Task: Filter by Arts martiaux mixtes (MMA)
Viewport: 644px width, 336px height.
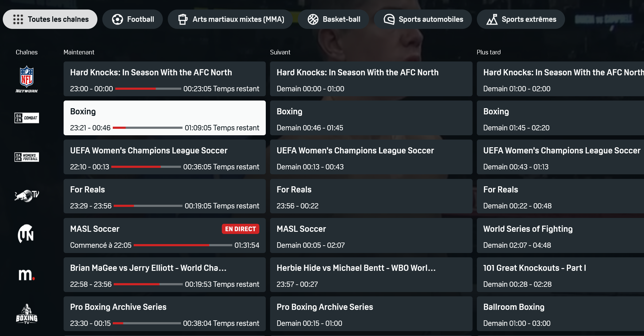Action: [230, 19]
